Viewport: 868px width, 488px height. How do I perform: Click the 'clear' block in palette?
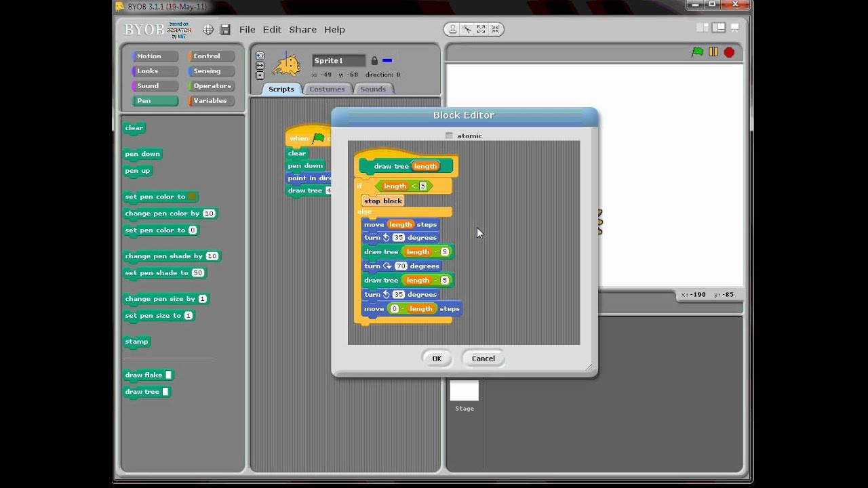134,128
